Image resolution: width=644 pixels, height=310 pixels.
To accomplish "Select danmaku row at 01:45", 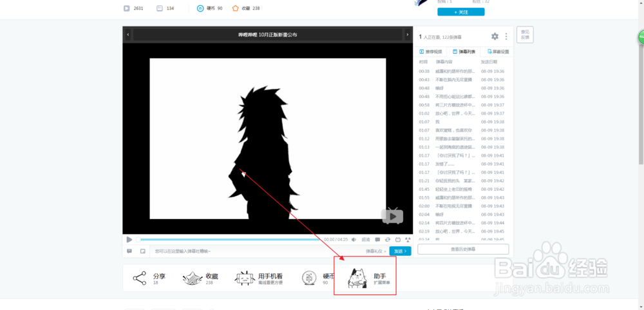I will (x=463, y=189).
